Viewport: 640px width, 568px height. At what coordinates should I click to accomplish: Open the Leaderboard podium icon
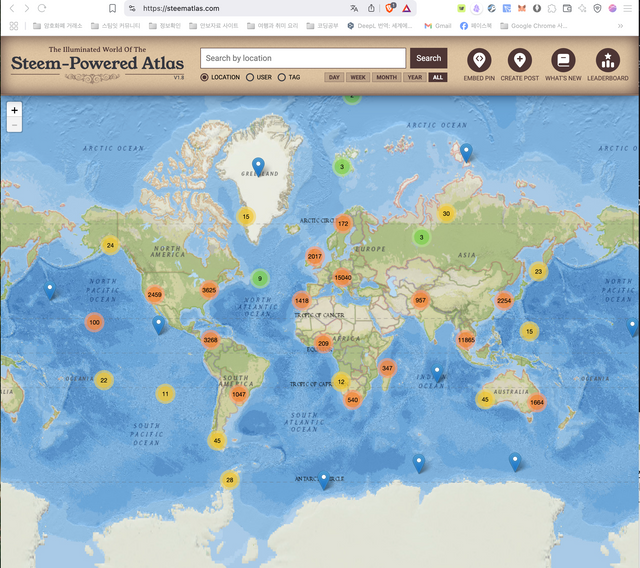pos(607,60)
